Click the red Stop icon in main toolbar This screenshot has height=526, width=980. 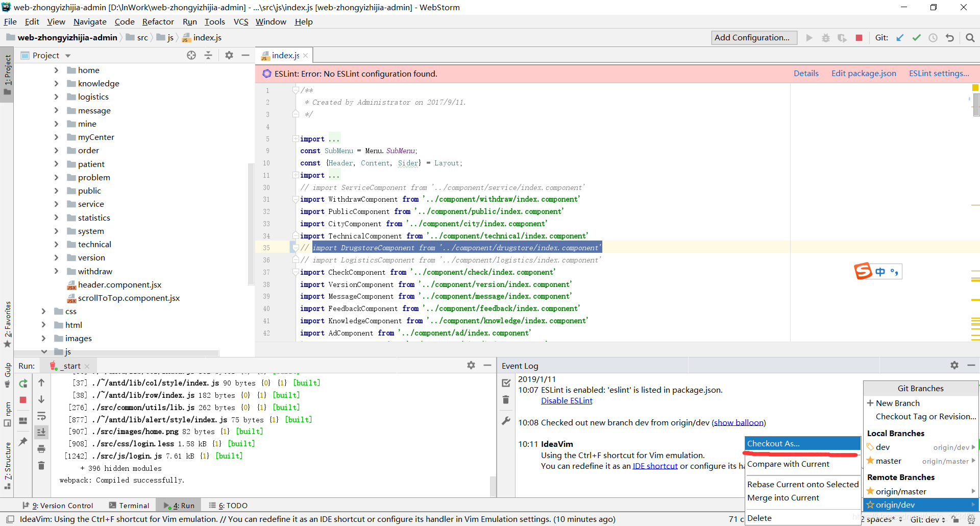859,38
